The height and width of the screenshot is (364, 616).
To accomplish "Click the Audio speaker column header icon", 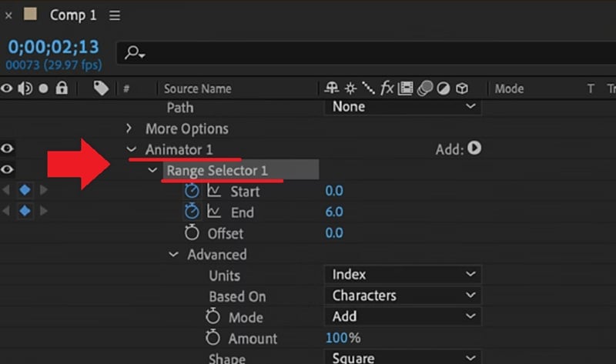I will [25, 88].
